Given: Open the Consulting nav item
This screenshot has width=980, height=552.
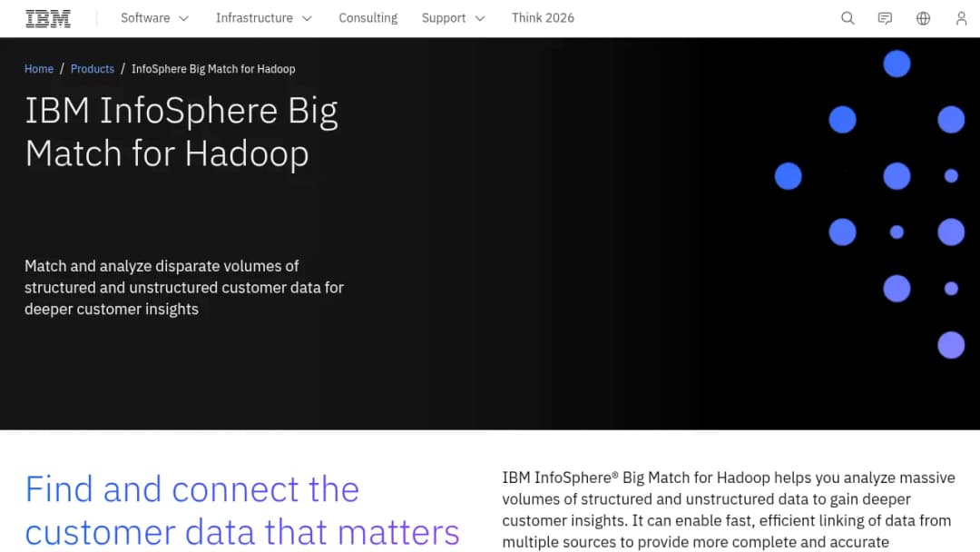Looking at the screenshot, I should (368, 18).
